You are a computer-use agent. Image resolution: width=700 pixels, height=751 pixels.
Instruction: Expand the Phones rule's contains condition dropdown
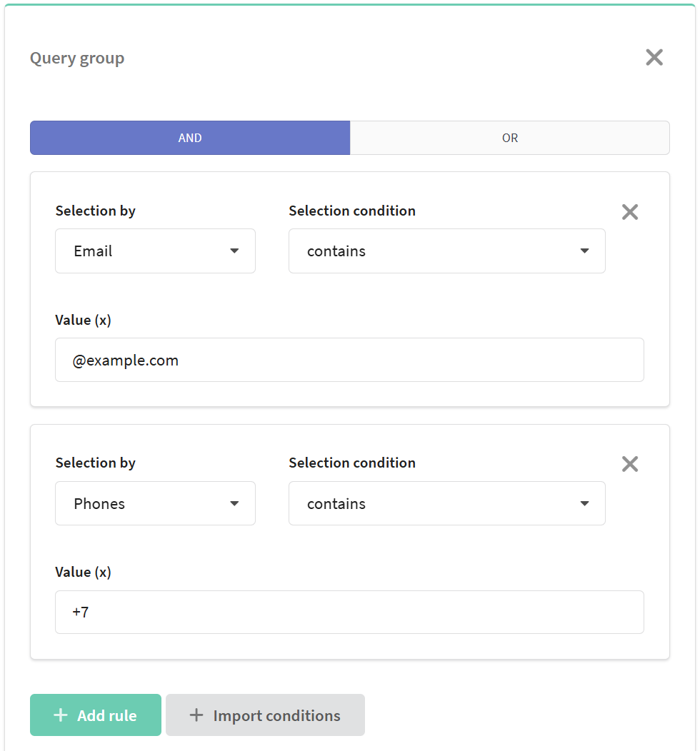(447, 503)
